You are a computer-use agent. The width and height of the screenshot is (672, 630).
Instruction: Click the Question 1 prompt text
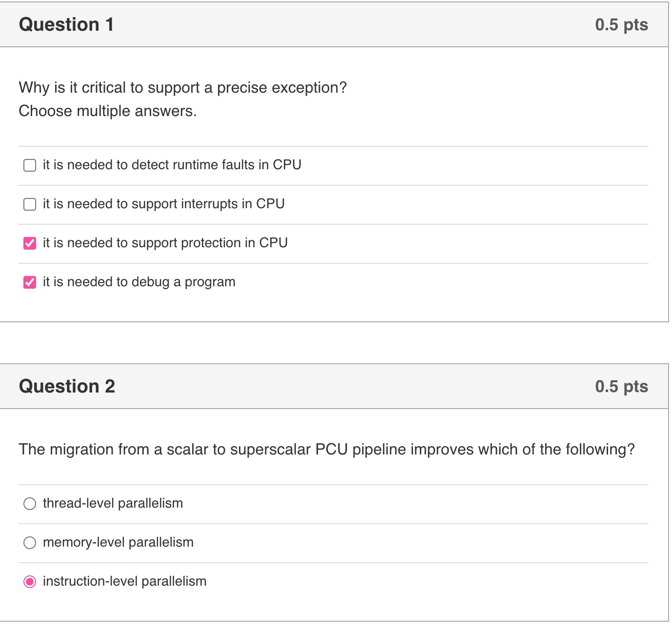click(x=182, y=87)
